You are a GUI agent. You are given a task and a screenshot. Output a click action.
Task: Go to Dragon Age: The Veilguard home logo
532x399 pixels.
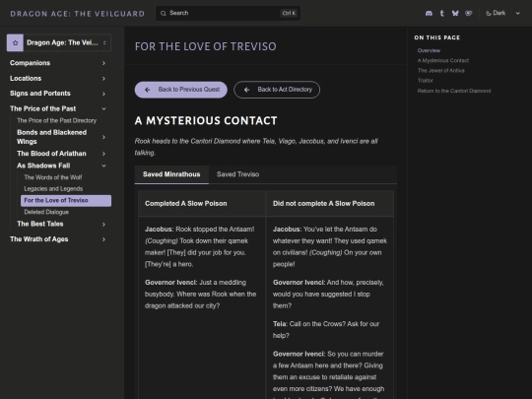[x=78, y=14]
